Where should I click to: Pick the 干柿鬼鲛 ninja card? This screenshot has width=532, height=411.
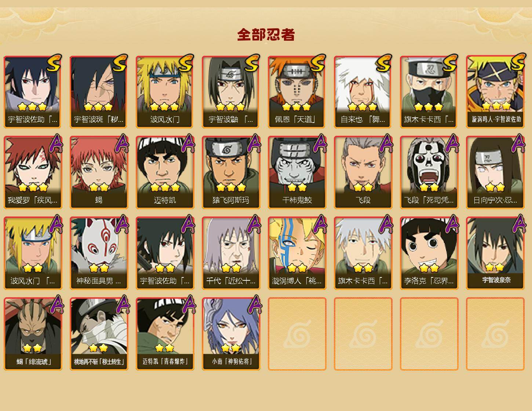[297, 172]
